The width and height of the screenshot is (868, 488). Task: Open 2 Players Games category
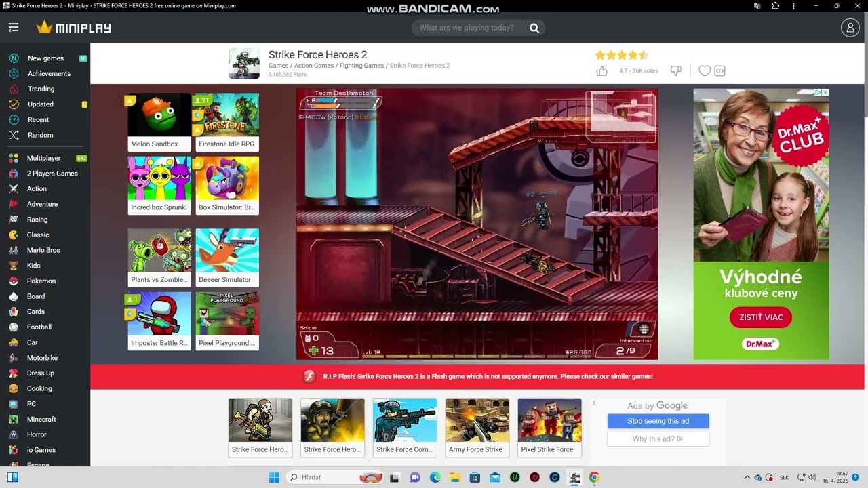52,174
